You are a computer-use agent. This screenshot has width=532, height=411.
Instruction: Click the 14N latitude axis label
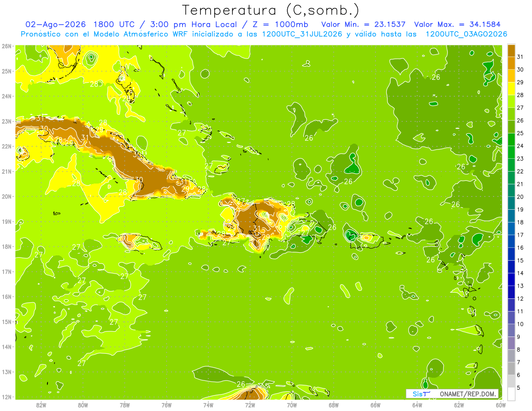6,347
